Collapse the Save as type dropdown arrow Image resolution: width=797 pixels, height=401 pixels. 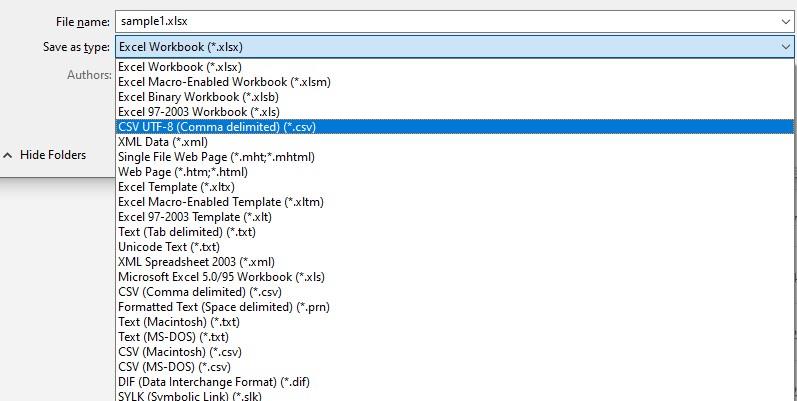coord(786,47)
